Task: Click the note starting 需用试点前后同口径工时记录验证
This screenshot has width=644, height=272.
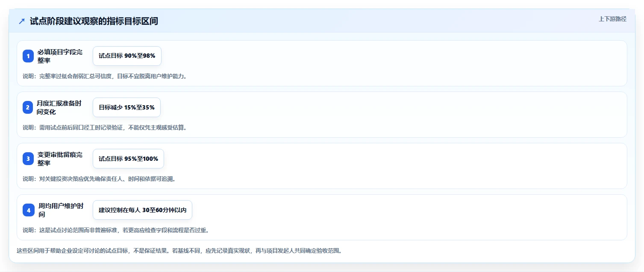Action: (105, 127)
